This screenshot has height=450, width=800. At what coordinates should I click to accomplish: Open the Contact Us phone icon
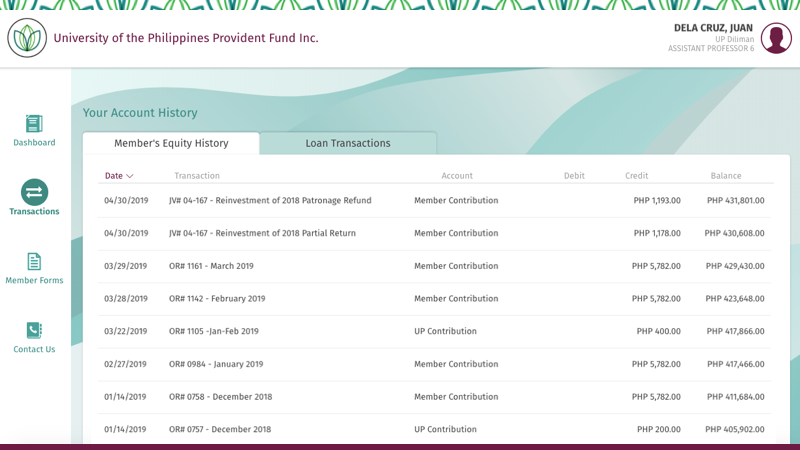34,330
